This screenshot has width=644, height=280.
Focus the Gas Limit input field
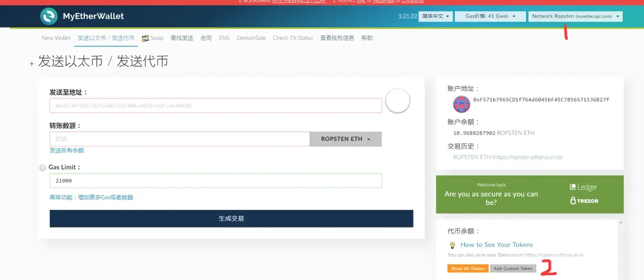216,181
